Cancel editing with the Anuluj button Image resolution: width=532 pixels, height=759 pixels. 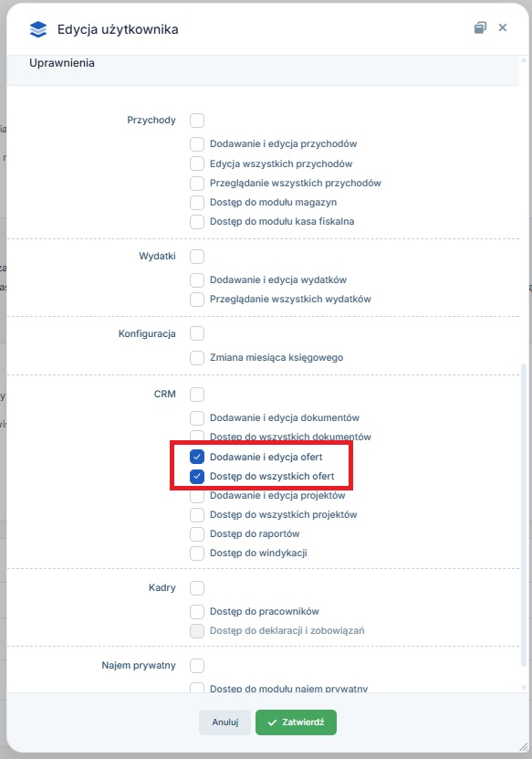point(224,722)
